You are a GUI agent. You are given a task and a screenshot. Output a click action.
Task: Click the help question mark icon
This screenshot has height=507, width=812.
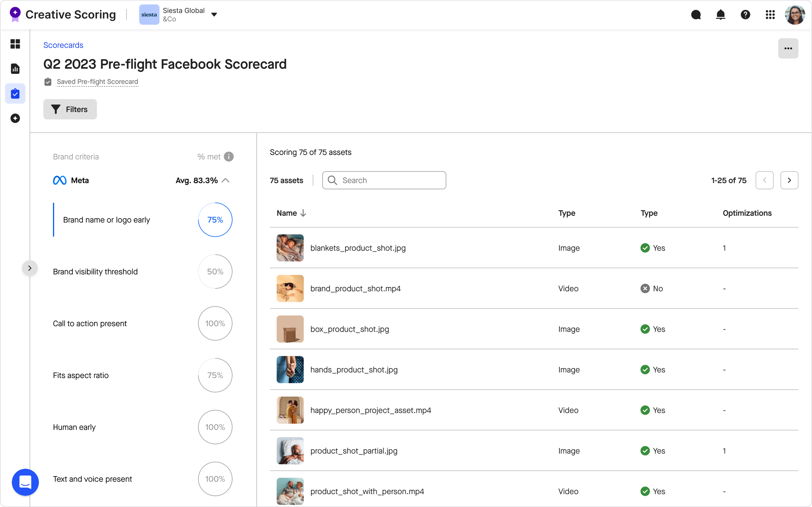point(745,15)
